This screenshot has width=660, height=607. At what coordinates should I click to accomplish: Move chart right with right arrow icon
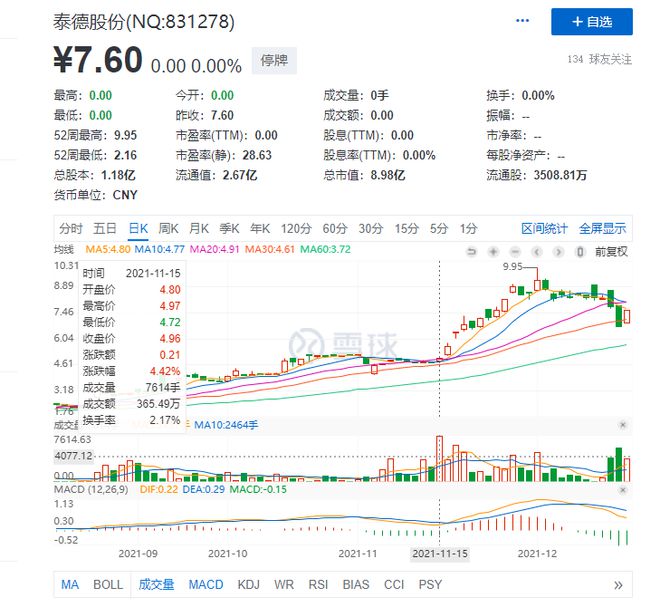(558, 252)
